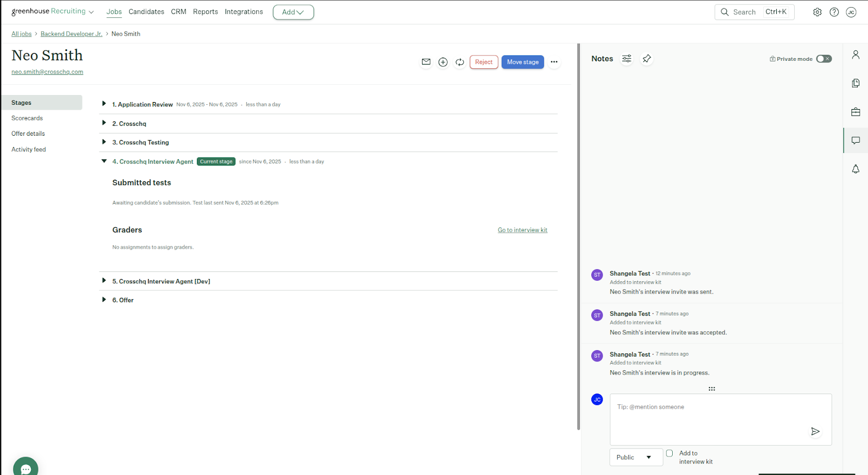This screenshot has height=475, width=868.
Task: Open the settings gear icon
Action: pyautogui.click(x=817, y=12)
